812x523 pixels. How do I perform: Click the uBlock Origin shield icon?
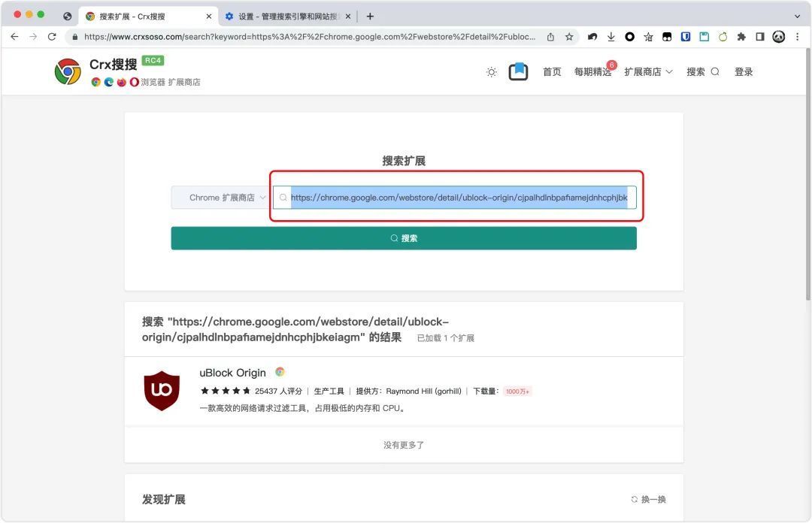162,391
